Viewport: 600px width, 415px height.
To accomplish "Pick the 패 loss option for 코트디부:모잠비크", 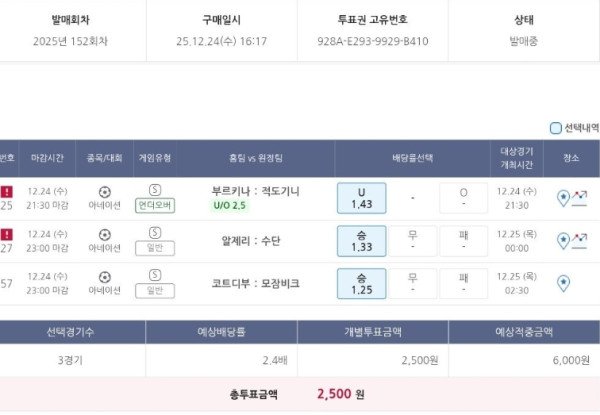I will click(x=463, y=282).
